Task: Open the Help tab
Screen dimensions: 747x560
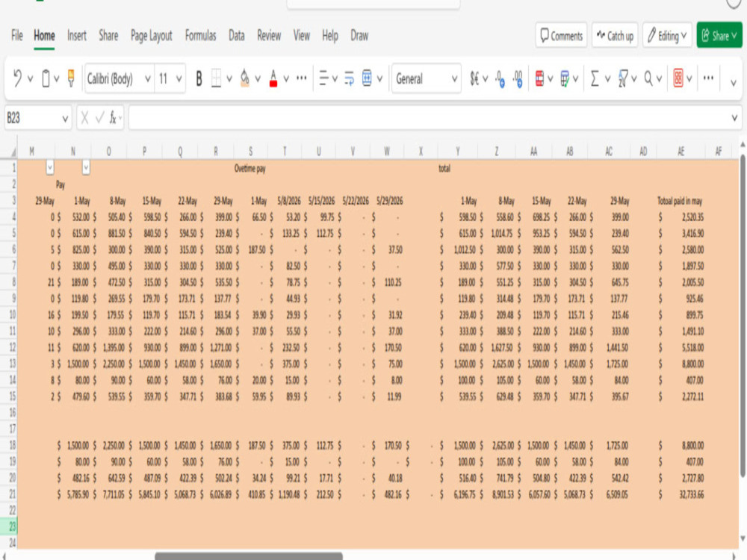Action: click(329, 35)
